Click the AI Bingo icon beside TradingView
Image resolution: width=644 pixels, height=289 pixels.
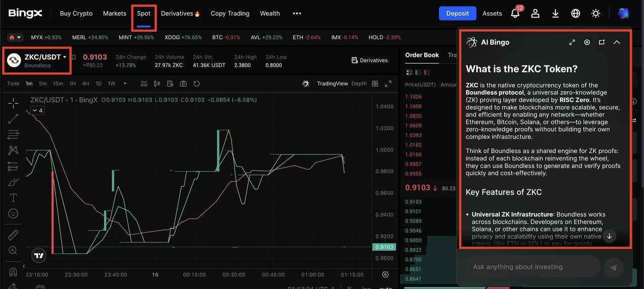[x=305, y=84]
